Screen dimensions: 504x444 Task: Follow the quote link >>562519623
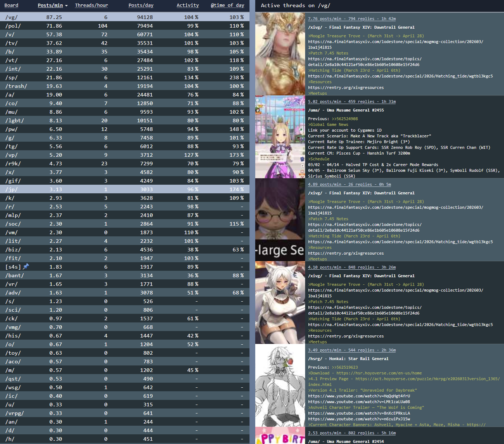[345, 367]
